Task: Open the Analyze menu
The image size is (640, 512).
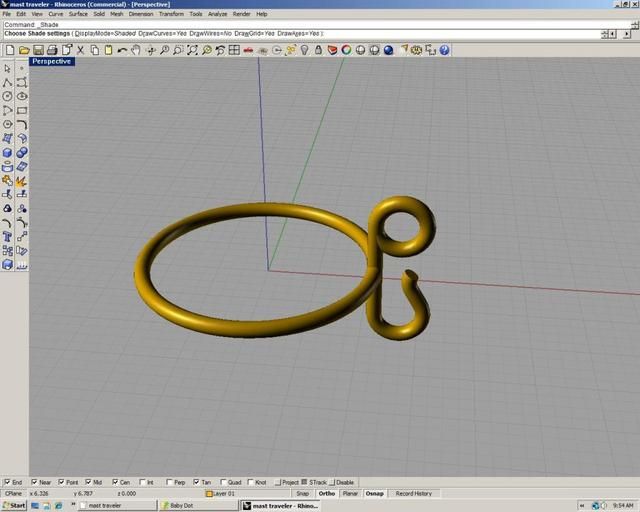Action: [x=218, y=14]
